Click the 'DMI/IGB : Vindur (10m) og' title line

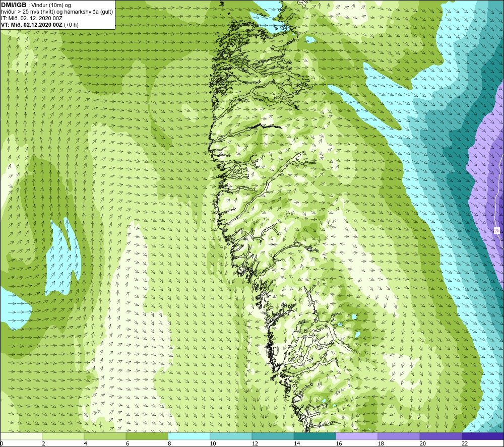coord(36,5)
